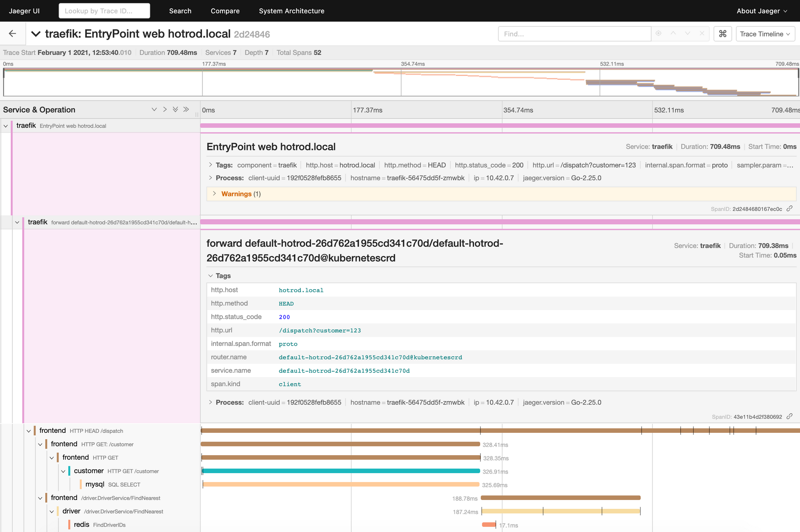This screenshot has height=532, width=800.
Task: Click http.method value HEAD
Action: tap(286, 304)
